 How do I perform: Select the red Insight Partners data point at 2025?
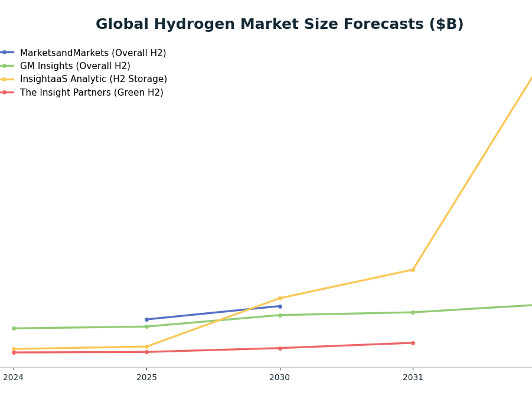click(x=146, y=352)
